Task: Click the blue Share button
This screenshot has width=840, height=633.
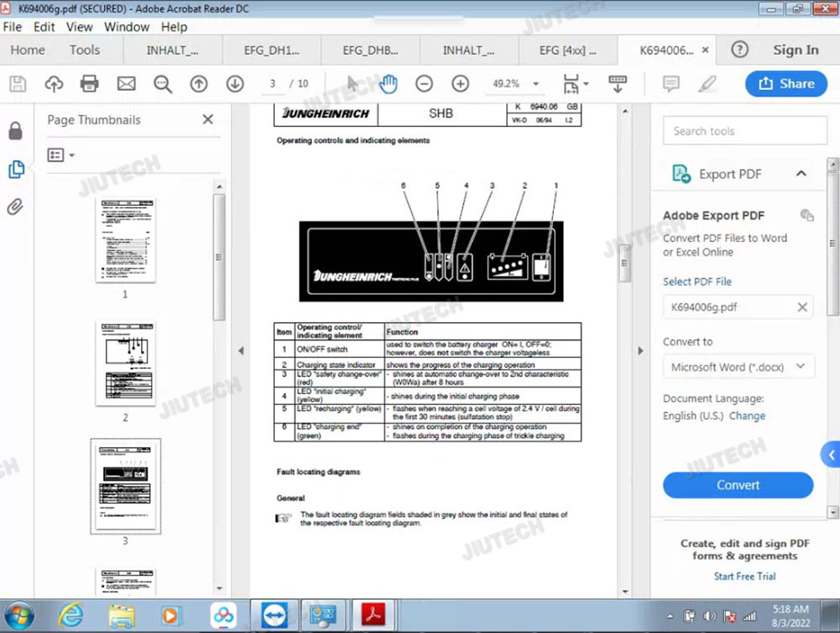Action: click(786, 83)
